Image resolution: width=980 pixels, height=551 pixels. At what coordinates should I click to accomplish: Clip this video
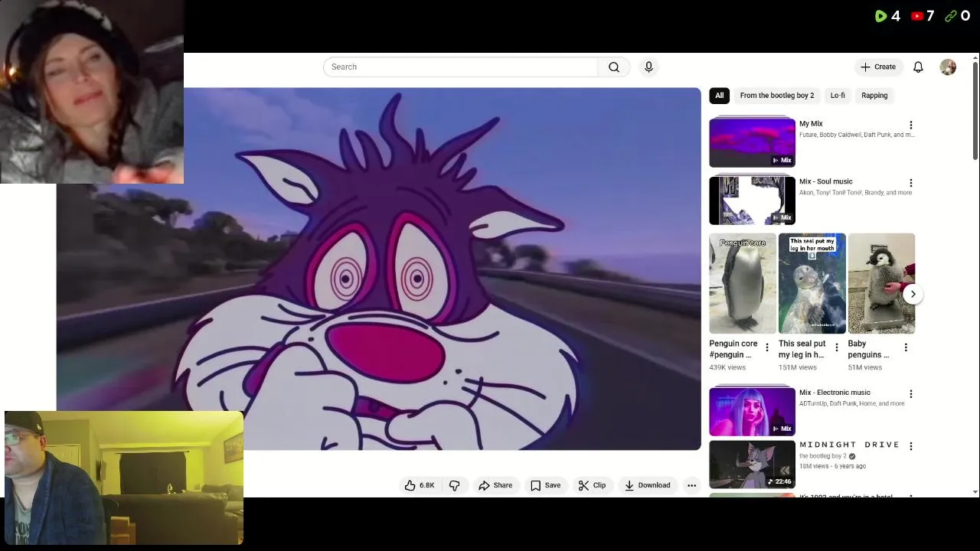pyautogui.click(x=592, y=485)
